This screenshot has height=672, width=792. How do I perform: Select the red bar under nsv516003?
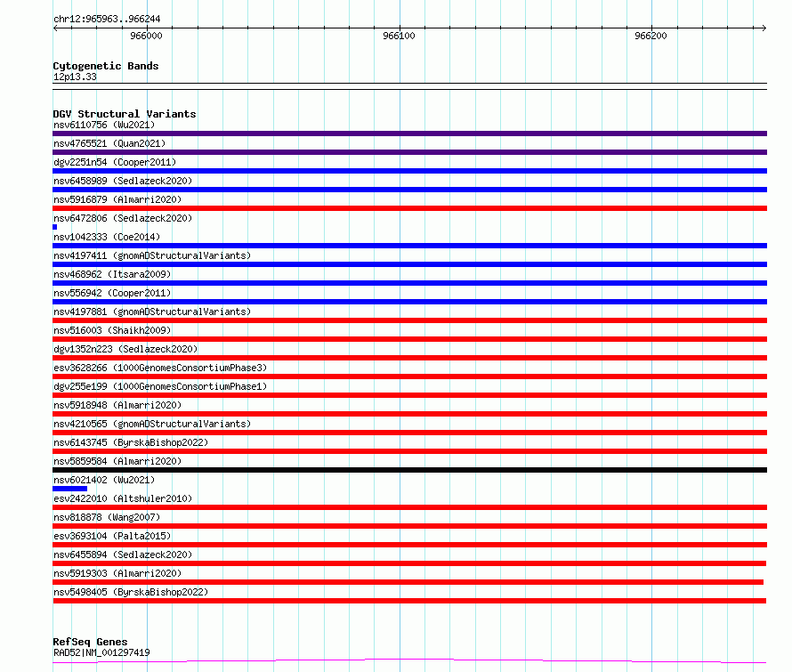coord(409,339)
